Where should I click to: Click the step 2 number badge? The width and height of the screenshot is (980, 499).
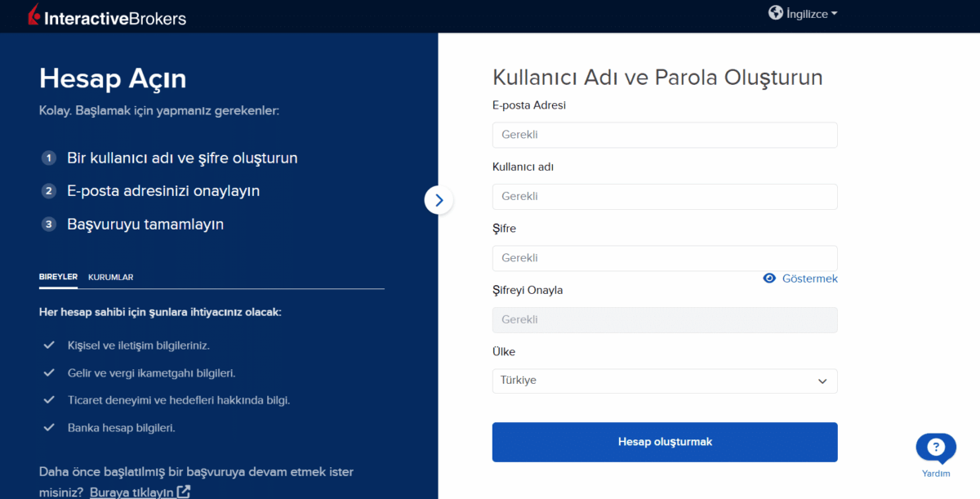(49, 191)
